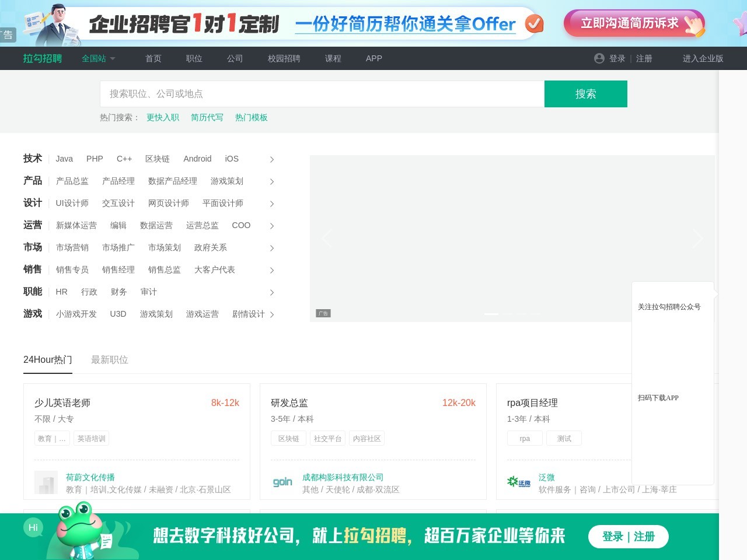Open the 职位 nav item

pos(194,58)
